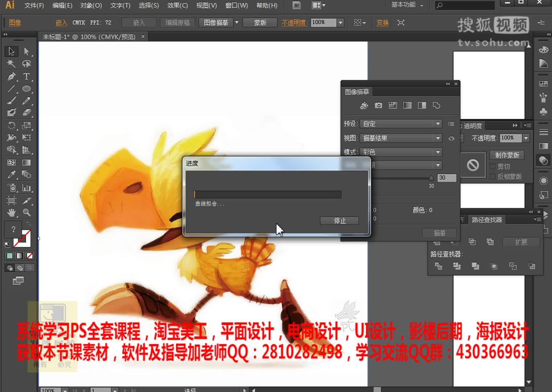
Task: Click the Grayscale preset icon in Image Trace
Action: [x=407, y=105]
